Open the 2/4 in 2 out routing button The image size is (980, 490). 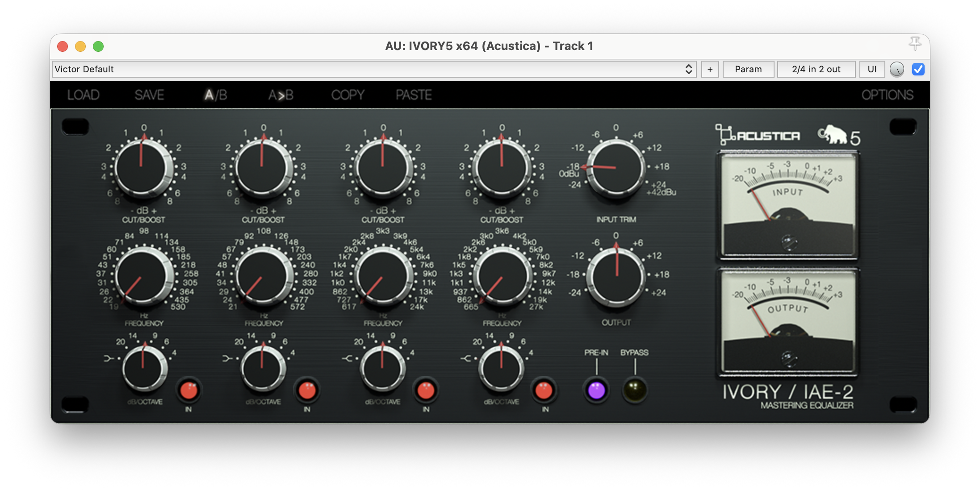tap(816, 69)
